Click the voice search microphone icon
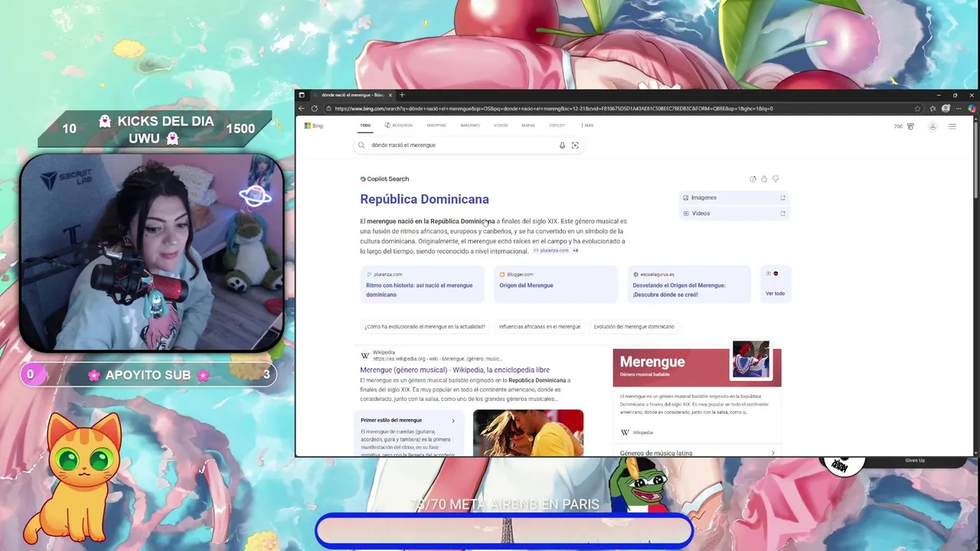The image size is (980, 551). [562, 145]
